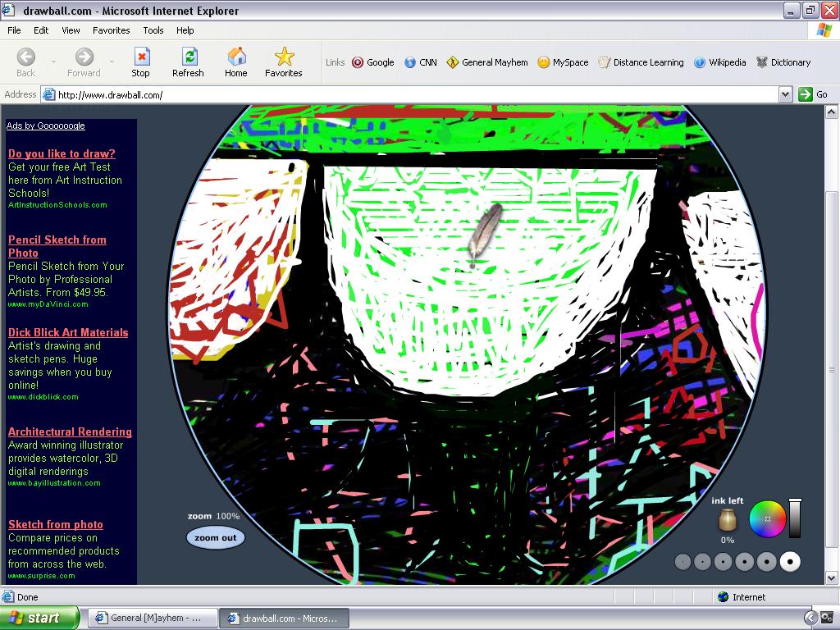The width and height of the screenshot is (840, 630).
Task: Click the Back navigation button
Action: pos(25,62)
